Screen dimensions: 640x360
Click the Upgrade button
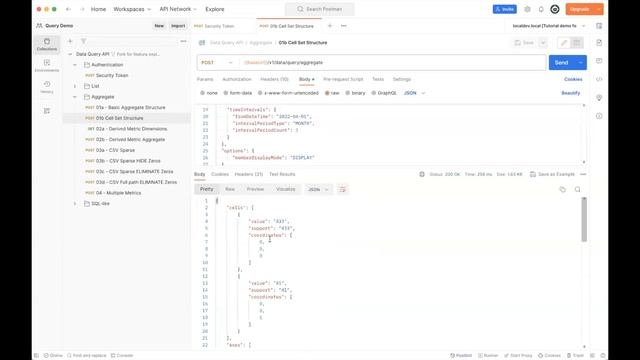pos(579,9)
